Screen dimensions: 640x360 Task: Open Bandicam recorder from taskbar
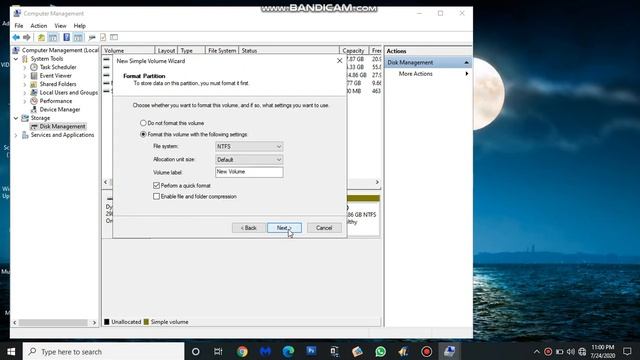pos(427,351)
